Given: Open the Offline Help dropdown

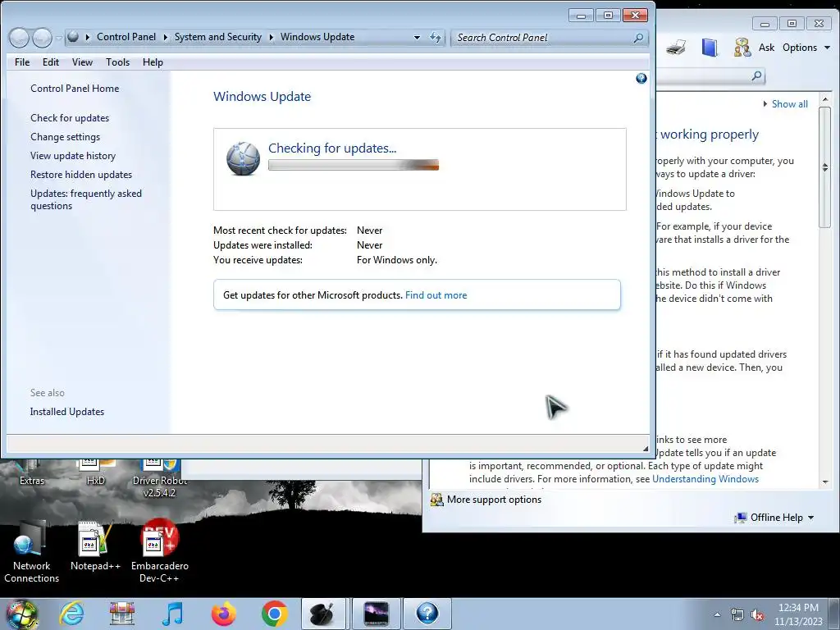Looking at the screenshot, I should point(774,518).
